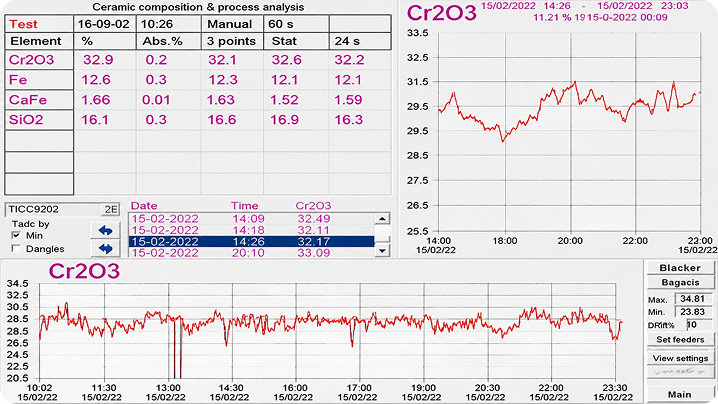Image resolution: width=718 pixels, height=404 pixels.
Task: Select the highlighted 14:26 row
Action: click(252, 241)
